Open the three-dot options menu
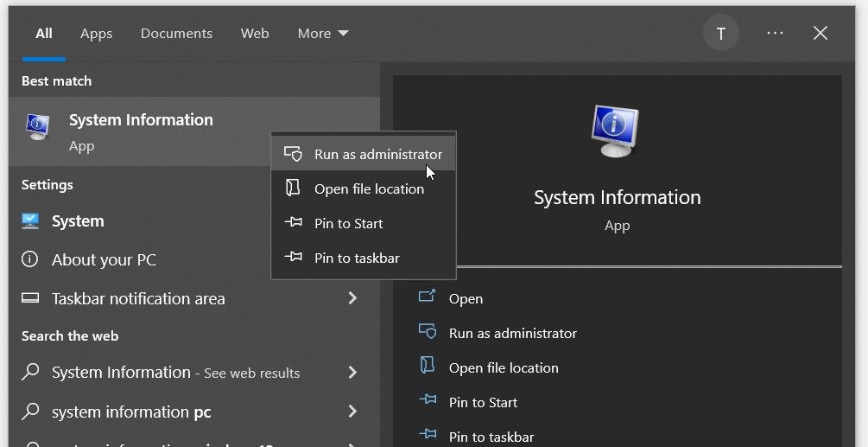The height and width of the screenshot is (447, 868). (x=775, y=33)
